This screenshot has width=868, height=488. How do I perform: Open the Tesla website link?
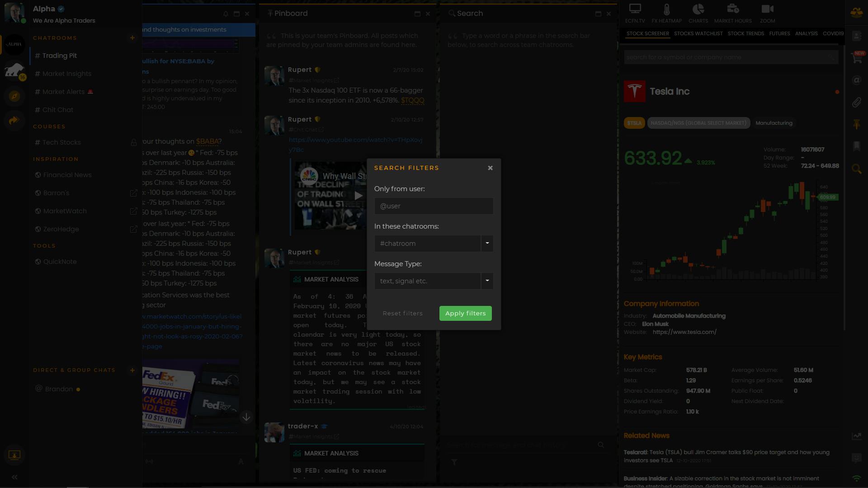[684, 332]
